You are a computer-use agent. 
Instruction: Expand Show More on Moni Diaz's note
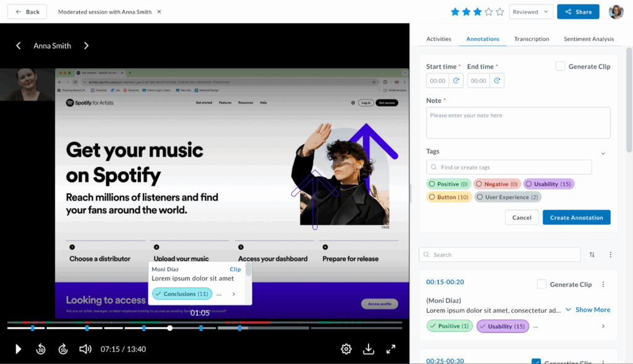(x=592, y=309)
